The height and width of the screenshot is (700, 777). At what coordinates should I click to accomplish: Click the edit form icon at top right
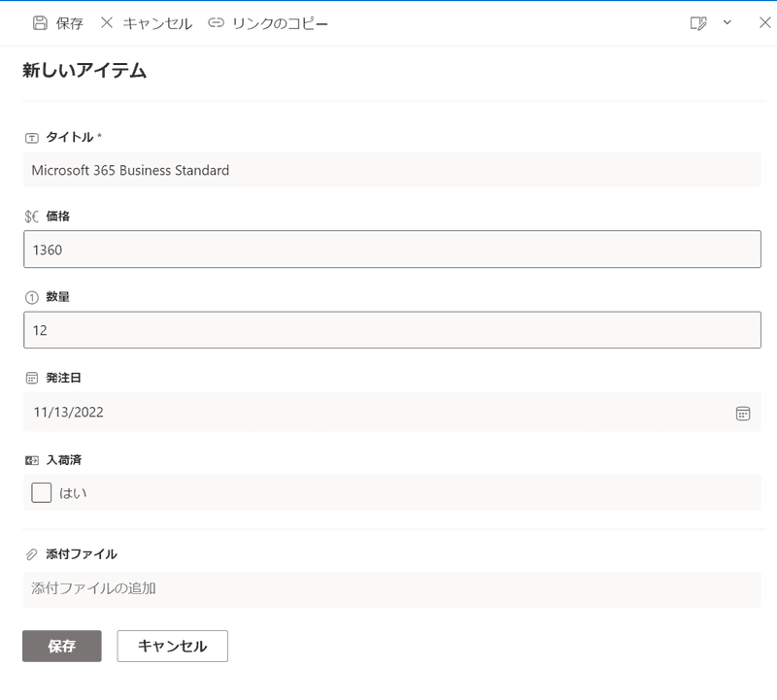(697, 23)
